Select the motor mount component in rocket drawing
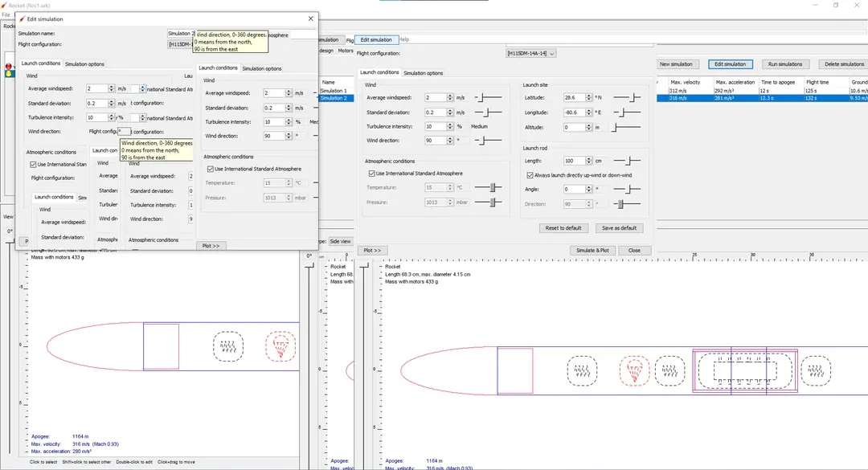Viewport: 868px width, 470px height. point(744,371)
